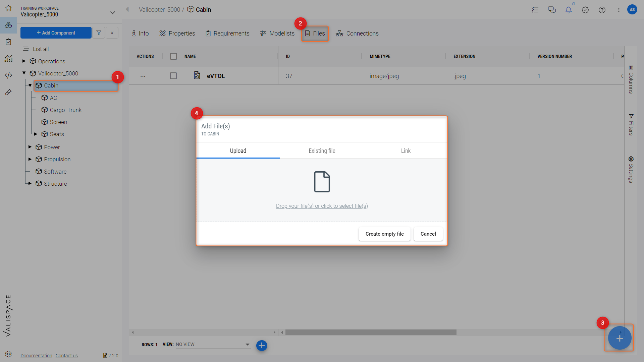Screen dimensions: 644x362
Task: Open the approvals check badge icon
Action: [585, 10]
